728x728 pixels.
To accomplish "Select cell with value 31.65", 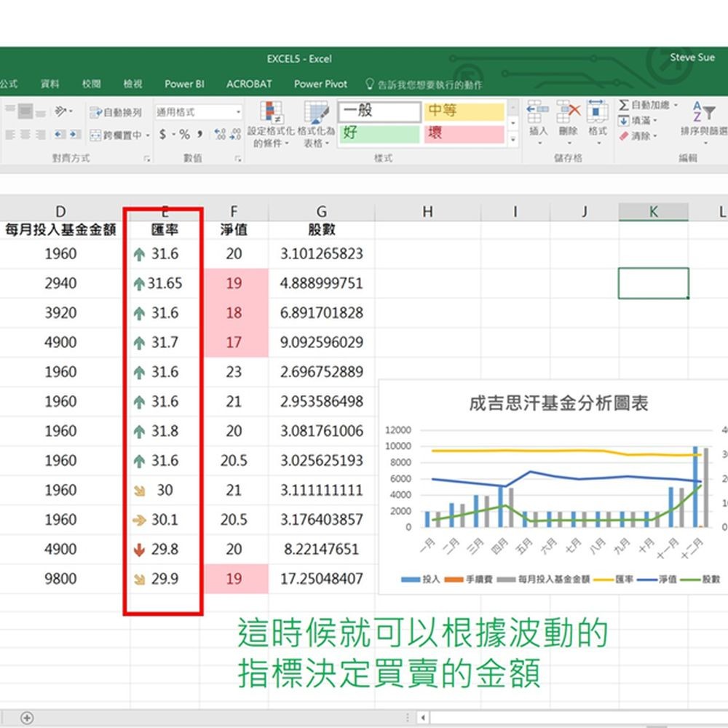I will point(165,283).
